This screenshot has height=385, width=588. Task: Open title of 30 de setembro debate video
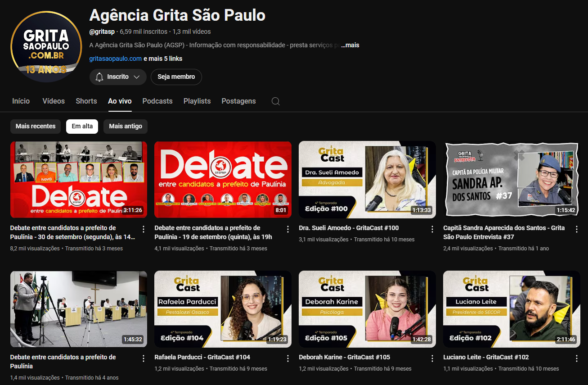coord(72,232)
